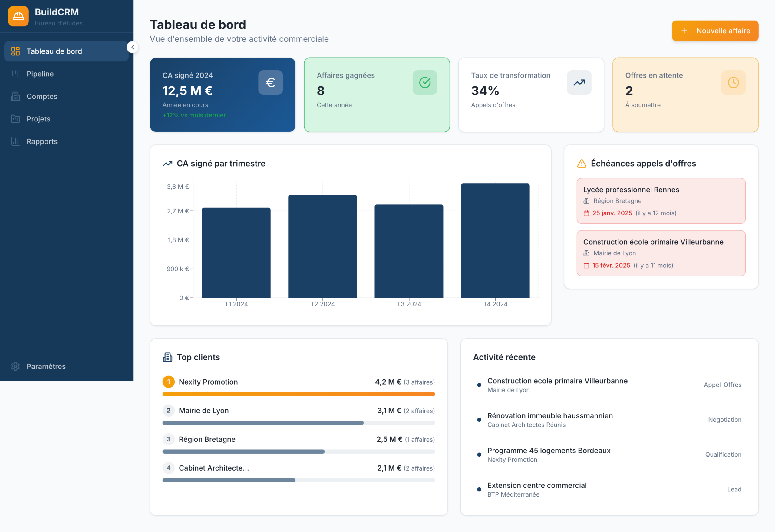Viewport: 775px width, 532px height.
Task: Collapse the sidebar with the chevron button
Action: (133, 47)
